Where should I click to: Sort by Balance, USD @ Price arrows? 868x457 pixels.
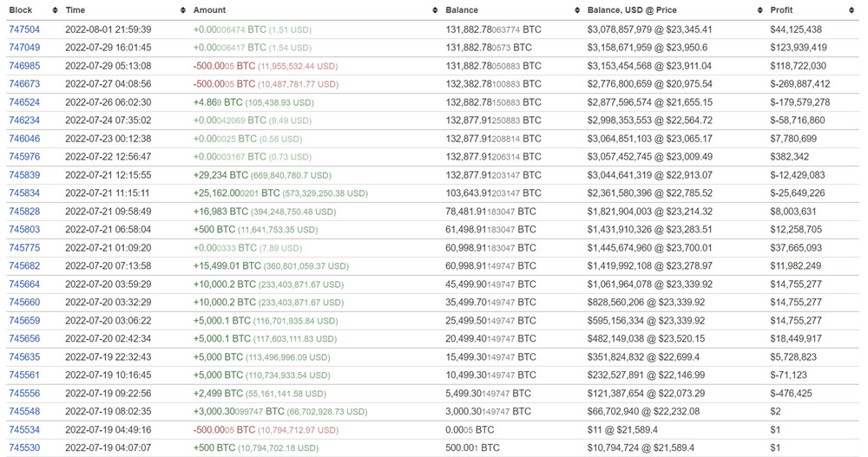[760, 10]
